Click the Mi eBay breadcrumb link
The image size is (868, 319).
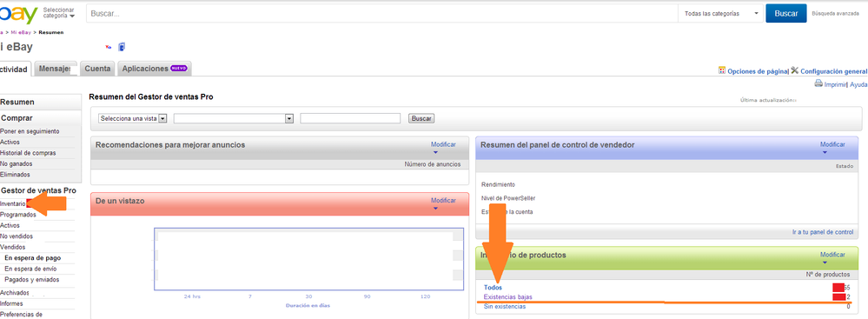click(x=21, y=33)
